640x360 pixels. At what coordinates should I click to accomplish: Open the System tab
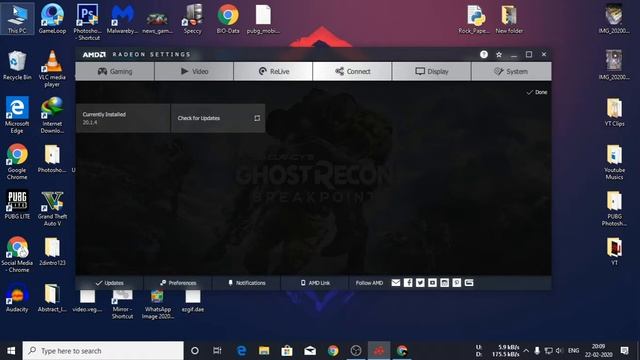click(511, 71)
